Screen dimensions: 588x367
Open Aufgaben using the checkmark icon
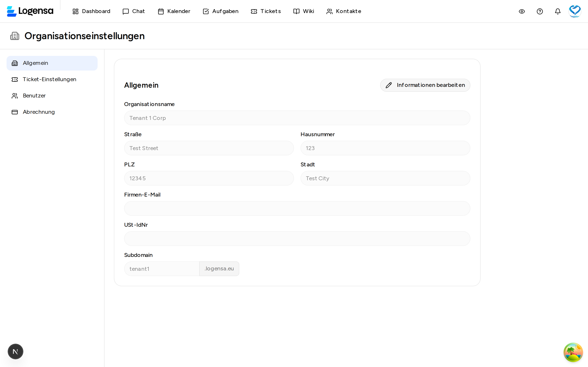[x=206, y=11]
